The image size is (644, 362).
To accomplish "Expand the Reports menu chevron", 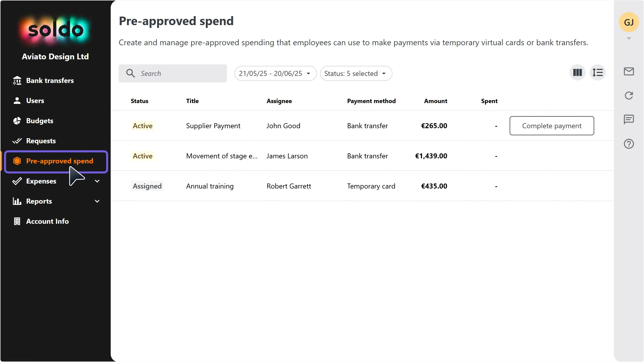I will [x=97, y=201].
